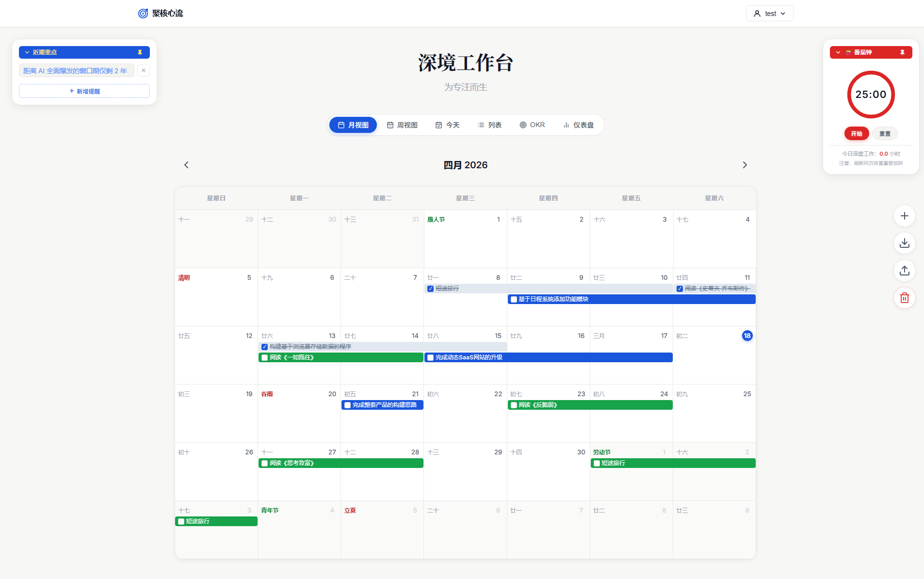
Task: Start the pomodoro timer with 开始
Action: (856, 134)
